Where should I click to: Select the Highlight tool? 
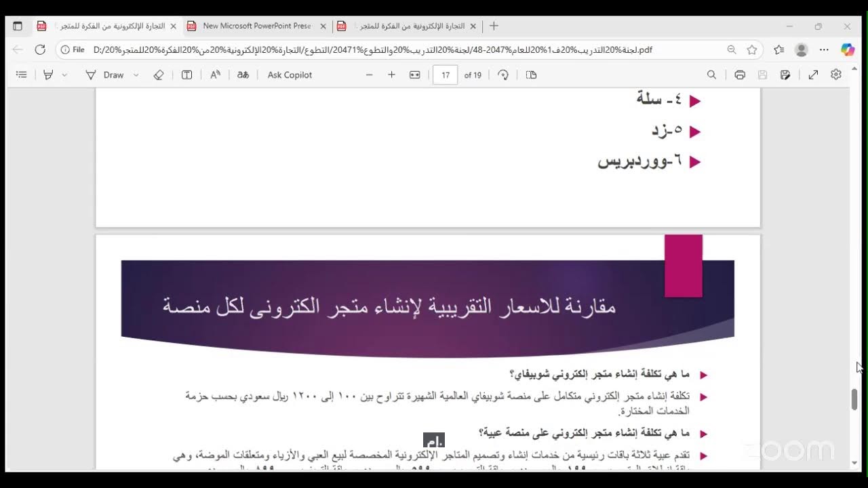point(48,75)
